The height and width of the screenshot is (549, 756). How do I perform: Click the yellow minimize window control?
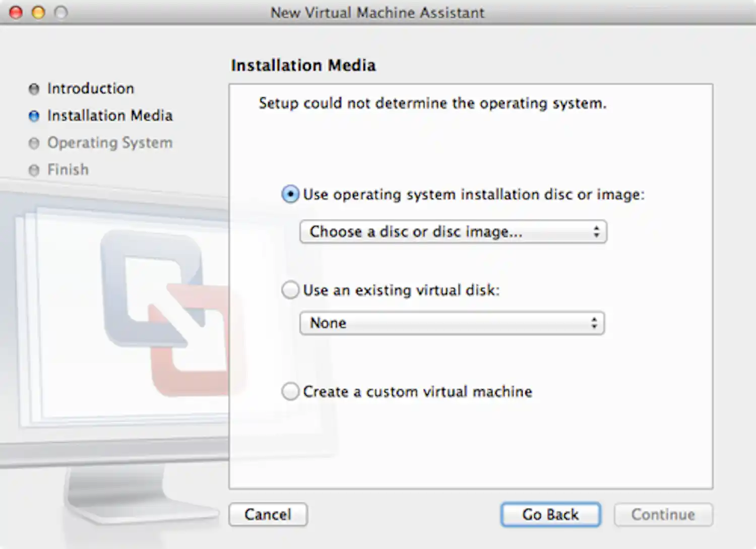(x=38, y=13)
